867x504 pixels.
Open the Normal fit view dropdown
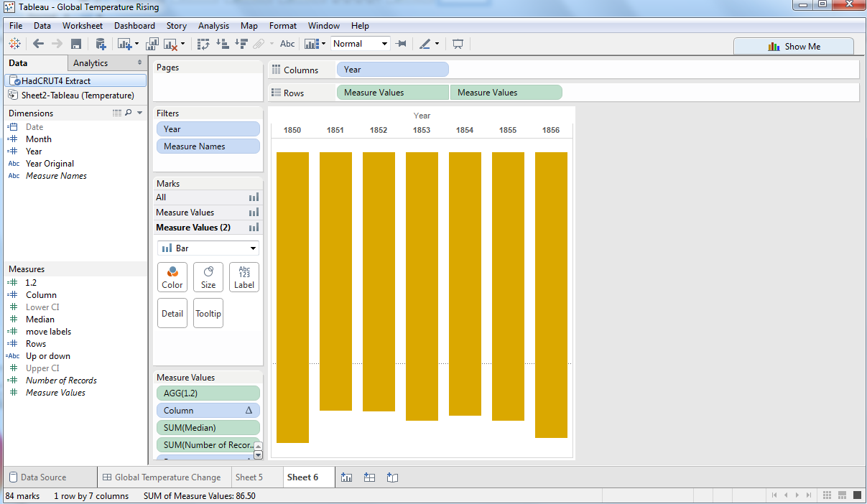tap(360, 44)
